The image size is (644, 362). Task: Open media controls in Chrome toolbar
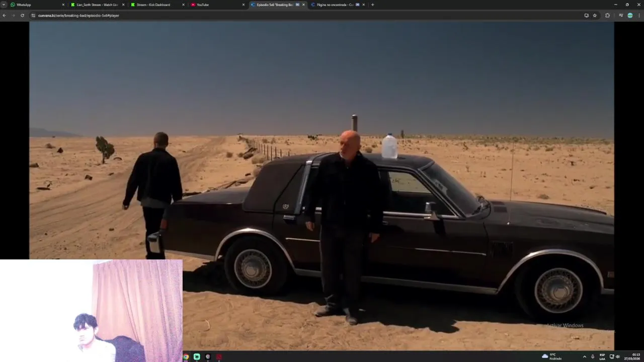[621, 16]
